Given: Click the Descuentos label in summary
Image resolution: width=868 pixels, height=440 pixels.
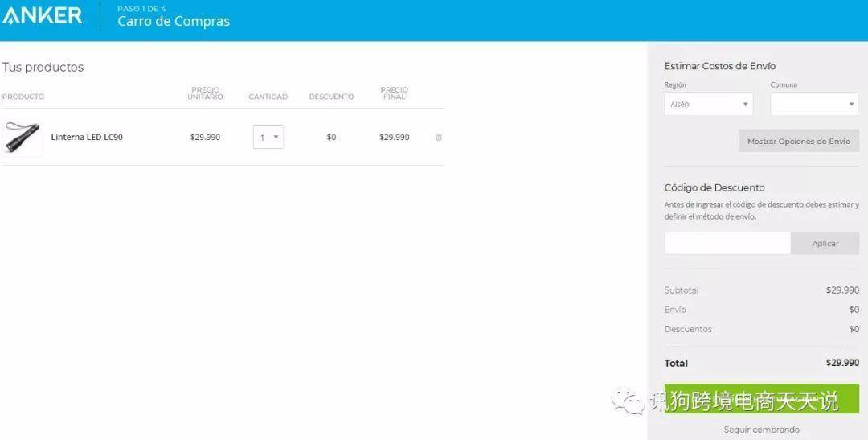Looking at the screenshot, I should coord(688,329).
